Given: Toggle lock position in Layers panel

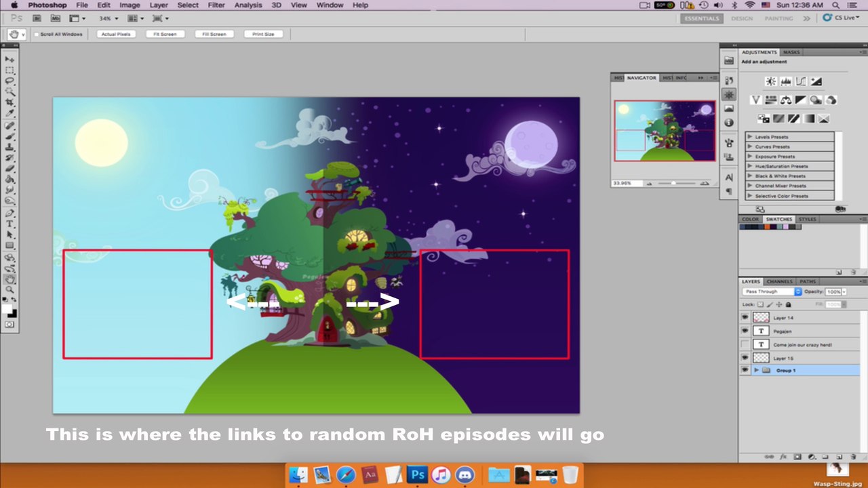Looking at the screenshot, I should (x=778, y=304).
